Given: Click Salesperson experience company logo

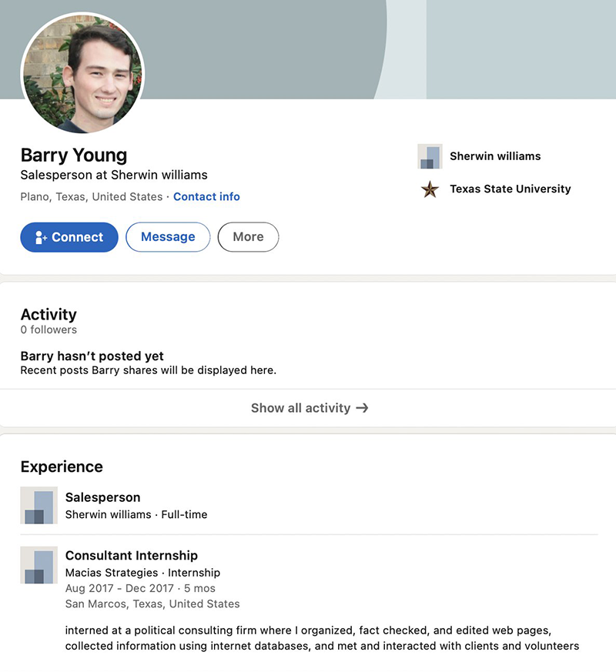Looking at the screenshot, I should coord(39,505).
